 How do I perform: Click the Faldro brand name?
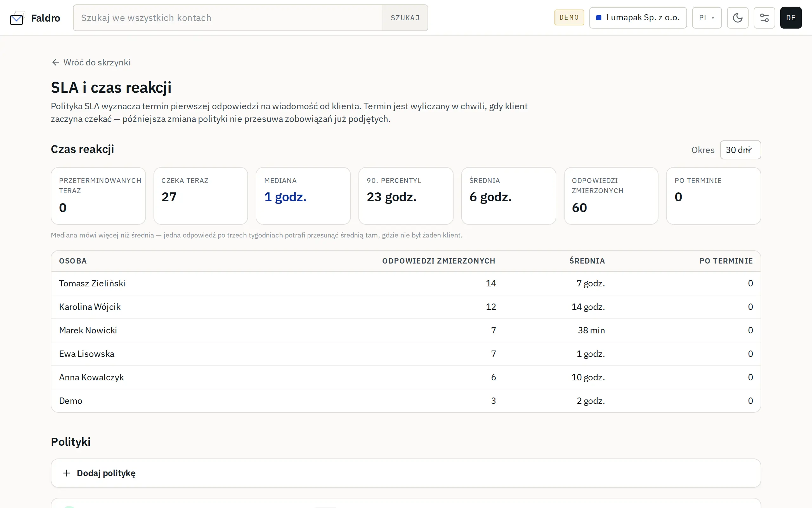click(x=46, y=18)
